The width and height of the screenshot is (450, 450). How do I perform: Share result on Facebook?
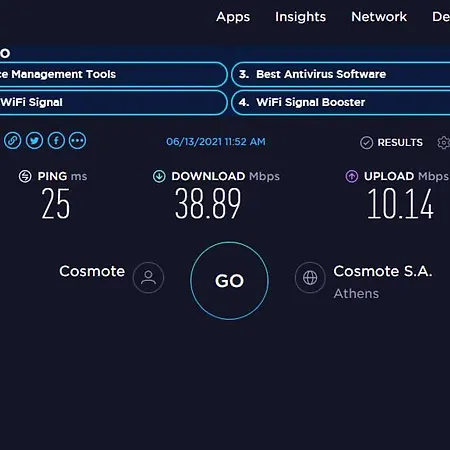click(x=56, y=141)
